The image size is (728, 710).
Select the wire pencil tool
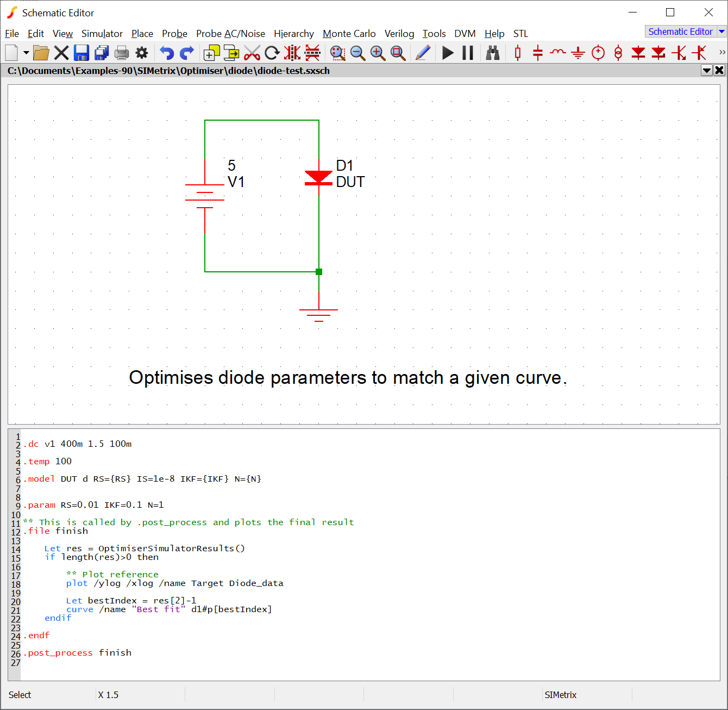tap(423, 53)
